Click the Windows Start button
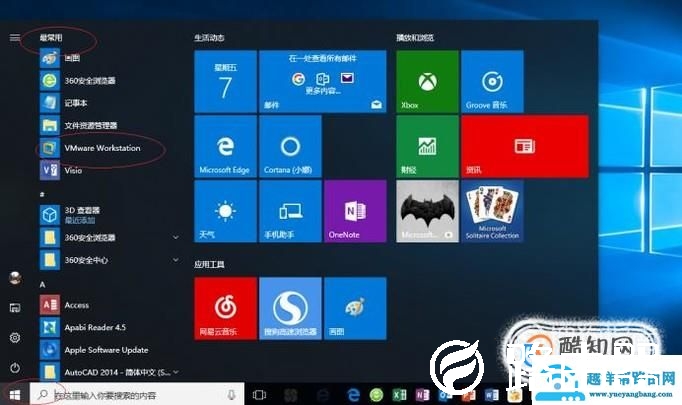Image resolution: width=682 pixels, height=405 pixels. (15, 395)
